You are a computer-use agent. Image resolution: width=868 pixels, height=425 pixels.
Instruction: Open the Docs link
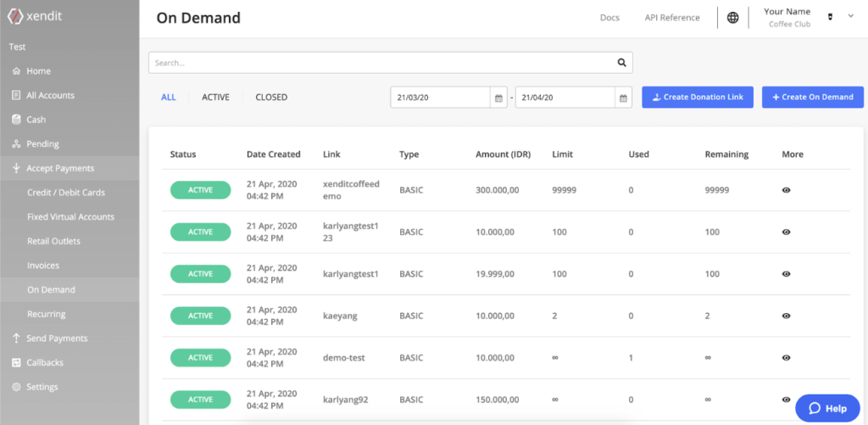point(609,18)
